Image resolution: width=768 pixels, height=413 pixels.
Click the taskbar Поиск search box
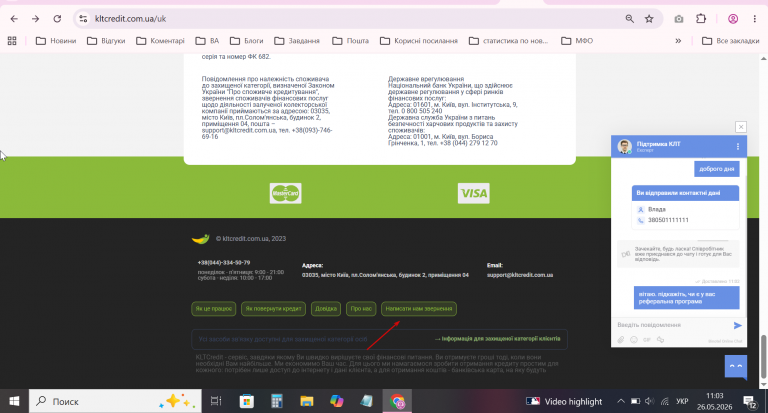click(x=115, y=401)
